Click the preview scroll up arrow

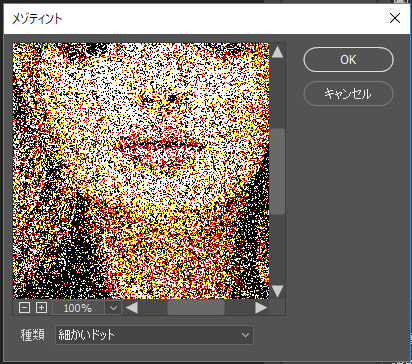click(x=277, y=52)
